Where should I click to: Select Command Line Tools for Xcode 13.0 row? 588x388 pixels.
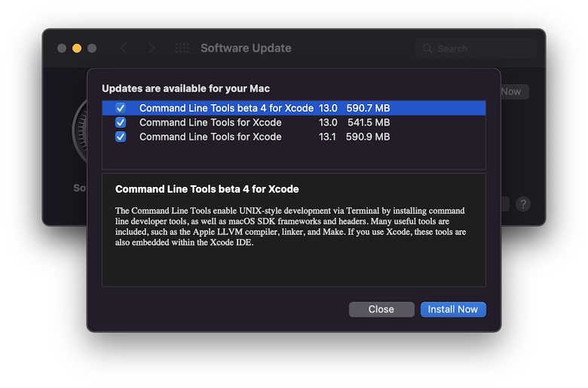click(x=294, y=122)
